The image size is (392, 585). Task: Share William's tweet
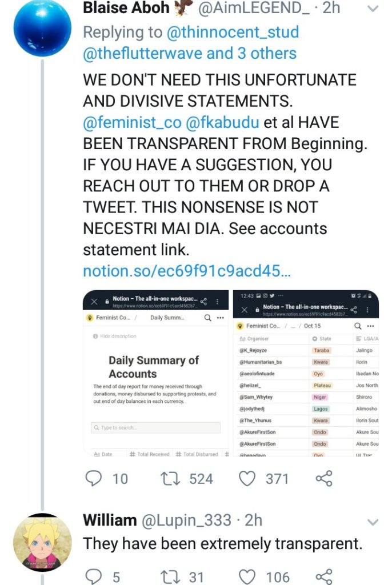(x=324, y=576)
